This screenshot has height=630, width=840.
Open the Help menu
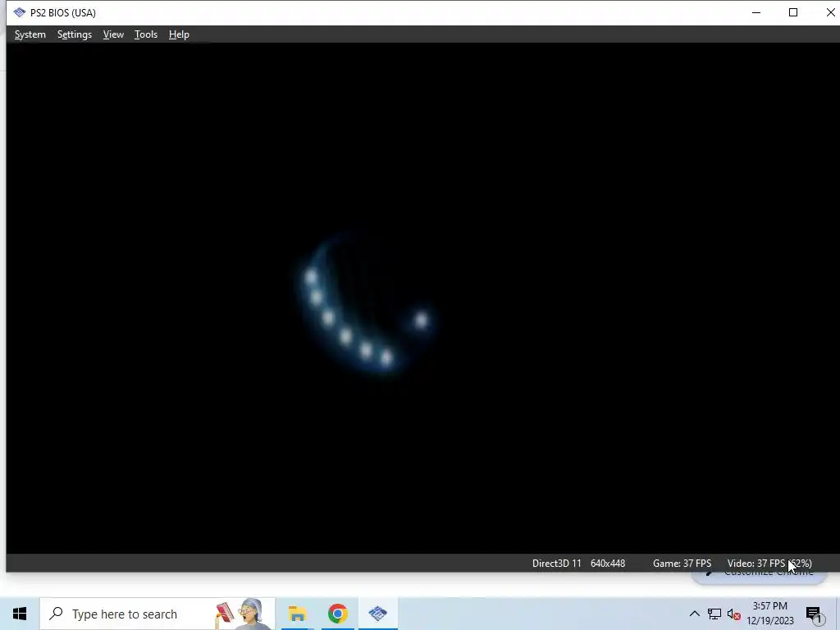pyautogui.click(x=179, y=34)
